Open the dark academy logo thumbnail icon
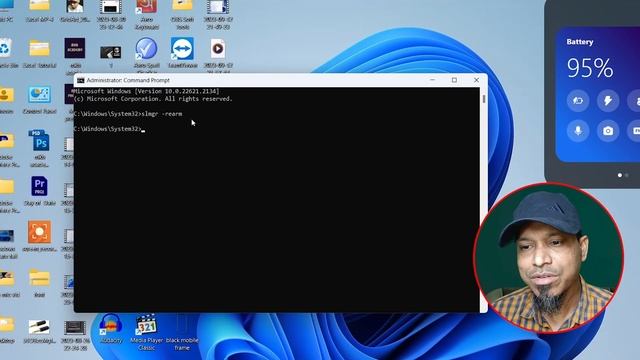Screen dimensions: 640x360 point(75,48)
